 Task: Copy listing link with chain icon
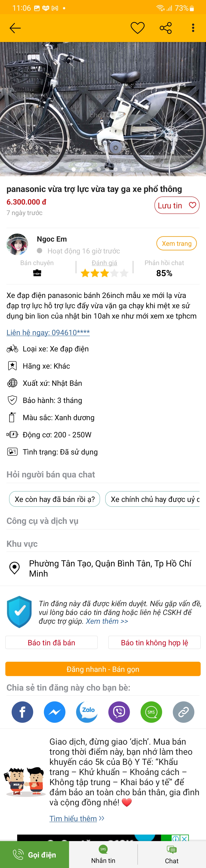coord(183,712)
